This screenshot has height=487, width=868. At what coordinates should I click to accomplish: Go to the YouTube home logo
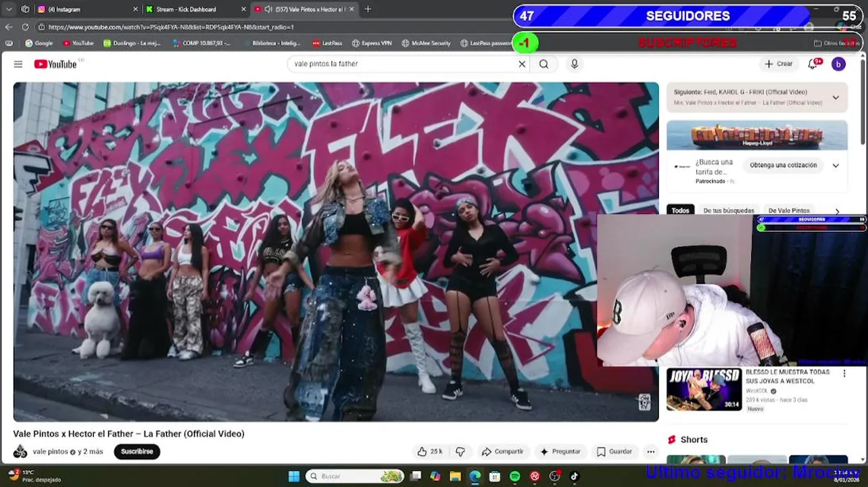[56, 64]
